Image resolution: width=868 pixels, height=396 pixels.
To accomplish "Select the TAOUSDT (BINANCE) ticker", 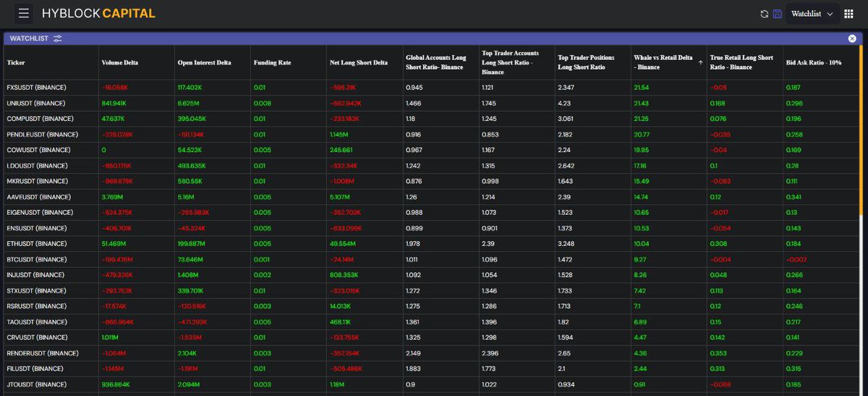I will [37, 322].
